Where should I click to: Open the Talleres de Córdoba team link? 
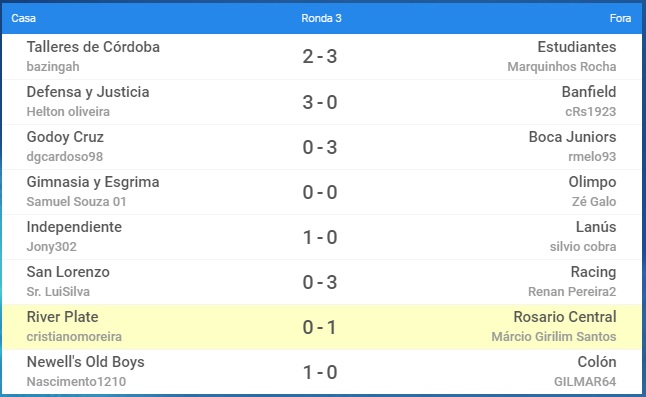(x=93, y=47)
